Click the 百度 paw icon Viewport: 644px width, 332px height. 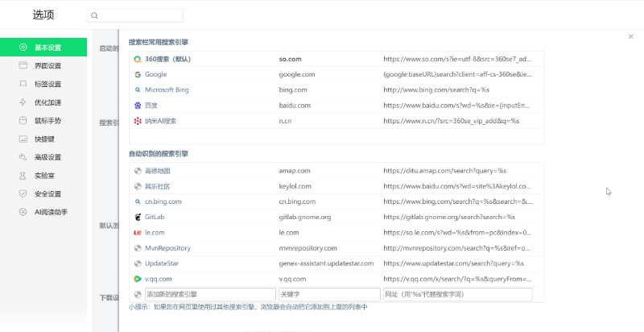138,106
